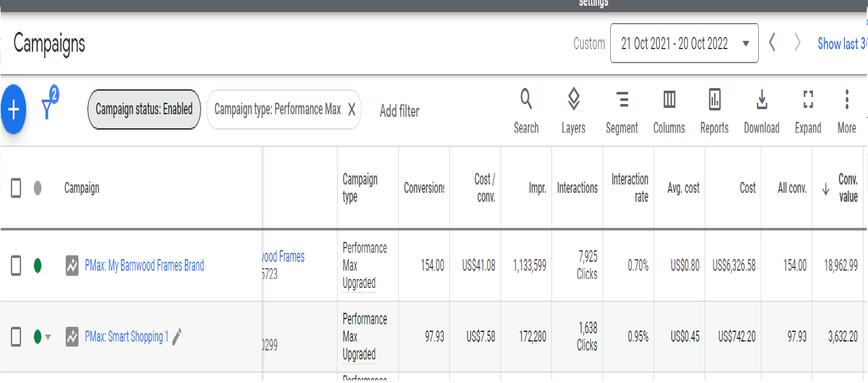Check the PMax: My Barnwood Frames Brand row
The width and height of the screenshot is (868, 383).
coord(17,266)
